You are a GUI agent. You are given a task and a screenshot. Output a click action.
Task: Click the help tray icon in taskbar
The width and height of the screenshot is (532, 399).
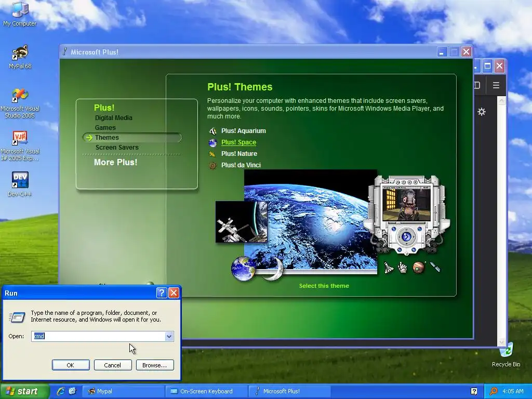[474, 391]
